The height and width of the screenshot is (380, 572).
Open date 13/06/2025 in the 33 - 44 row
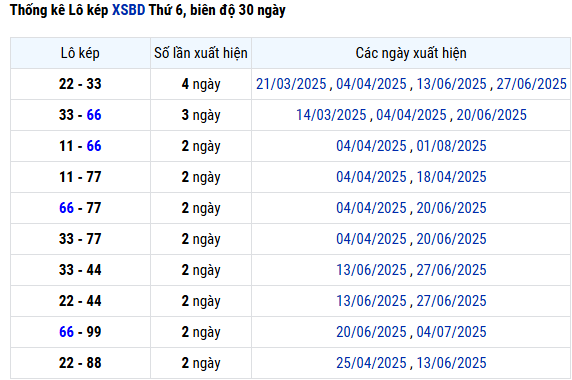click(x=371, y=270)
